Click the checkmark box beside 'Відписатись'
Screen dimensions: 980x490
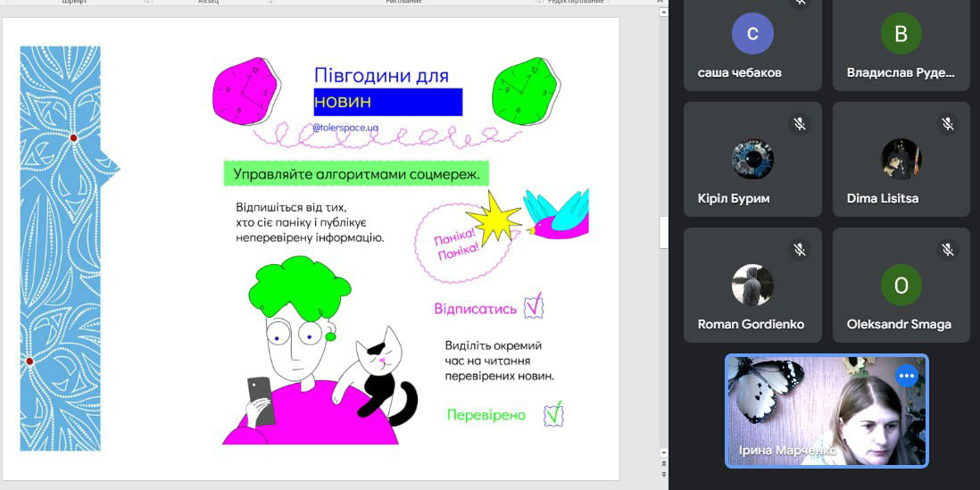point(534,307)
